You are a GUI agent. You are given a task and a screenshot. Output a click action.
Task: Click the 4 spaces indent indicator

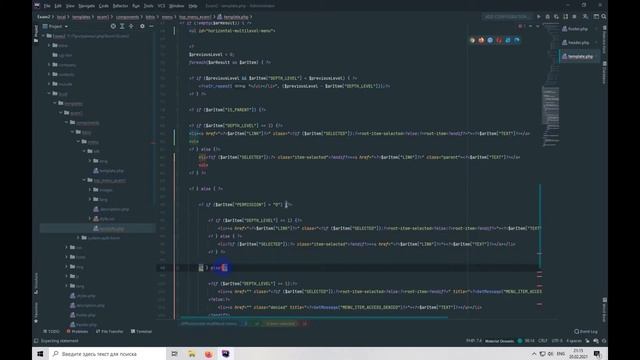(573, 341)
